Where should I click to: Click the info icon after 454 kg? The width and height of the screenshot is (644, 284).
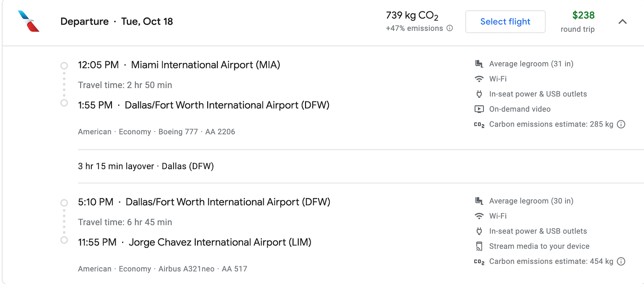click(x=621, y=261)
